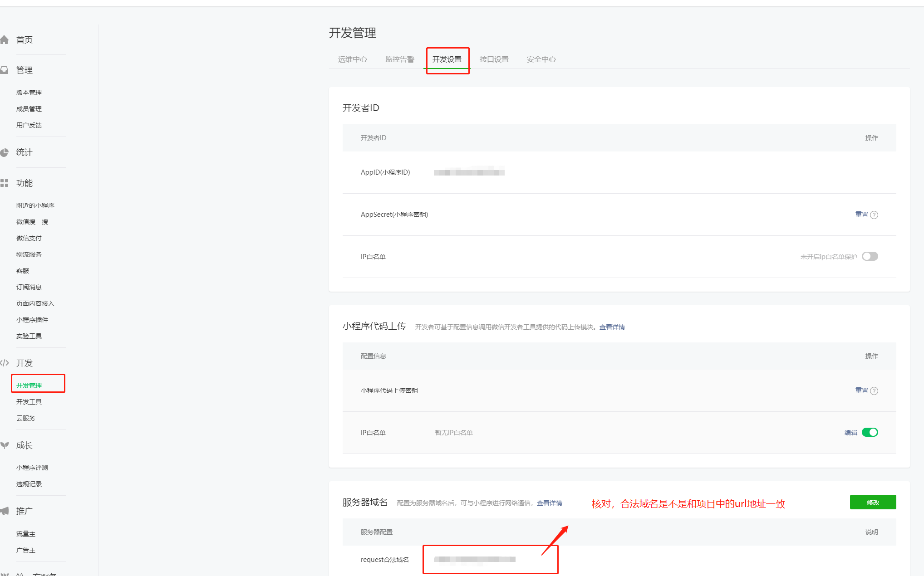This screenshot has width=924, height=576.
Task: Select 开发工具 in the sidebar
Action: tap(29, 401)
